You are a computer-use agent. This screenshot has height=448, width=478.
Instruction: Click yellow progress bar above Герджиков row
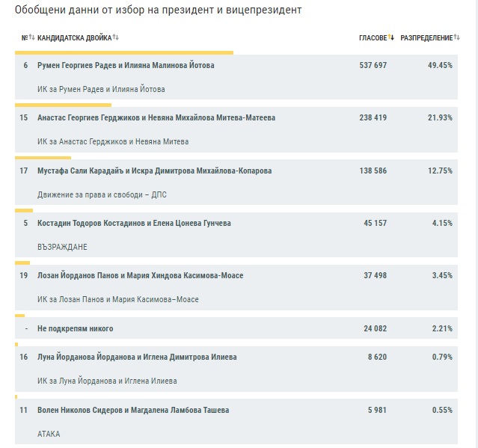click(63, 105)
